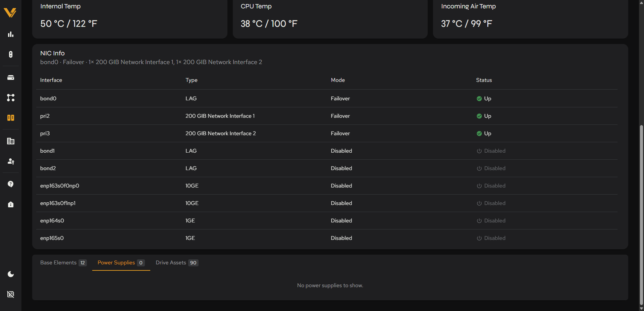Image resolution: width=644 pixels, height=311 pixels.
Task: Click the green Up status icon for pri3
Action: pos(479,134)
